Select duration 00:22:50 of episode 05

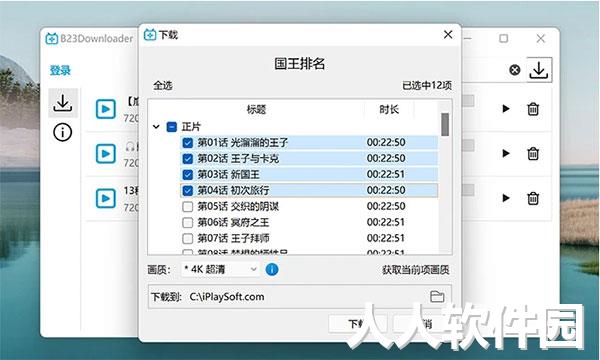click(386, 206)
